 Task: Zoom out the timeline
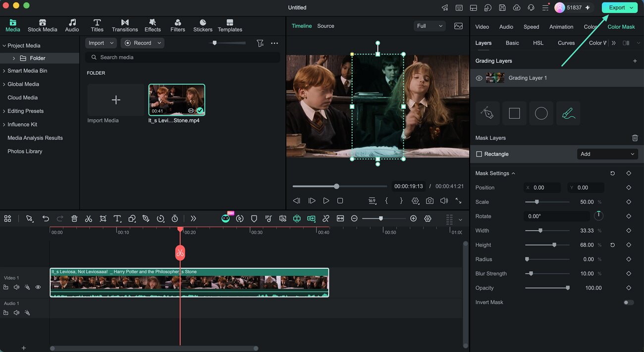pos(354,218)
